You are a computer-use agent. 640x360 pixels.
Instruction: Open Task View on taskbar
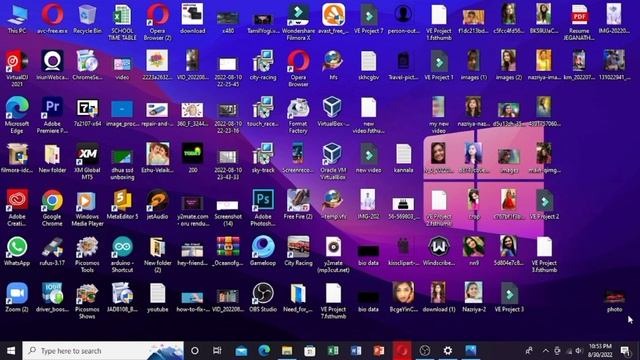(x=217, y=351)
